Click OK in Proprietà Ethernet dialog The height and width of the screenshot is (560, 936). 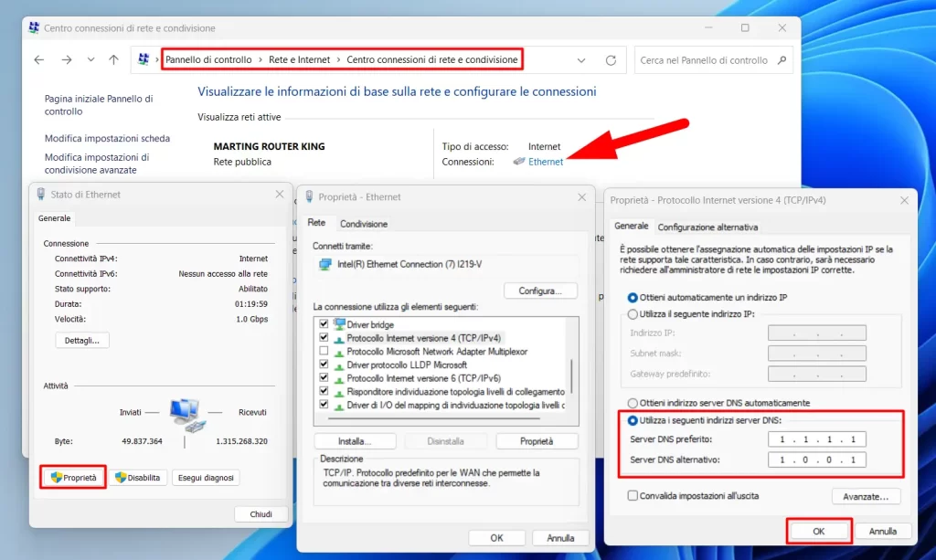[x=496, y=538]
